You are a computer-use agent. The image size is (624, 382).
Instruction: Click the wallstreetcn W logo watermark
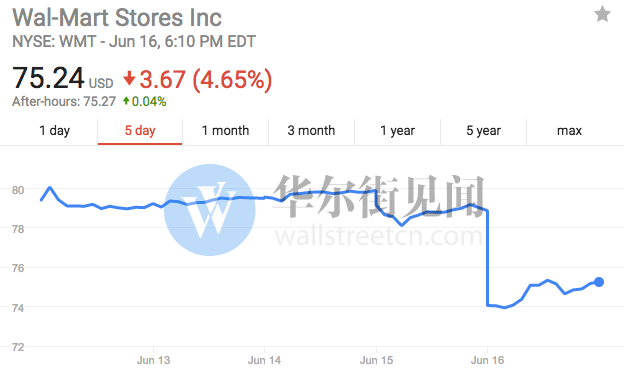(x=210, y=210)
